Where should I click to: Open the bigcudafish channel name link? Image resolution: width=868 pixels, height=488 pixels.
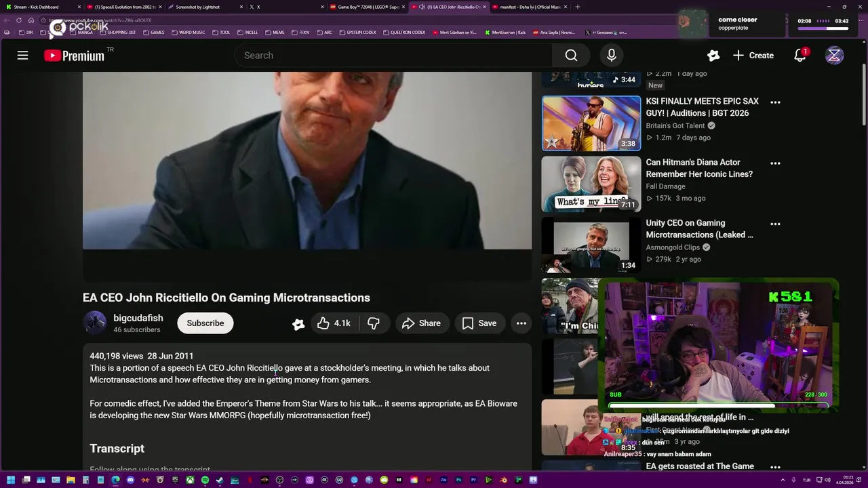(138, 318)
